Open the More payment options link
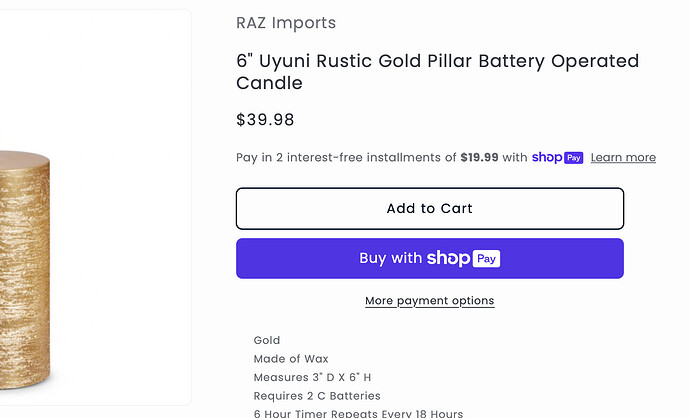The width and height of the screenshot is (690, 418). [x=430, y=301]
